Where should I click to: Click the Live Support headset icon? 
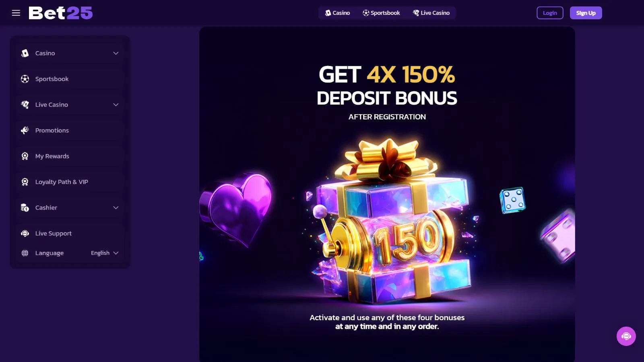pos(25,233)
